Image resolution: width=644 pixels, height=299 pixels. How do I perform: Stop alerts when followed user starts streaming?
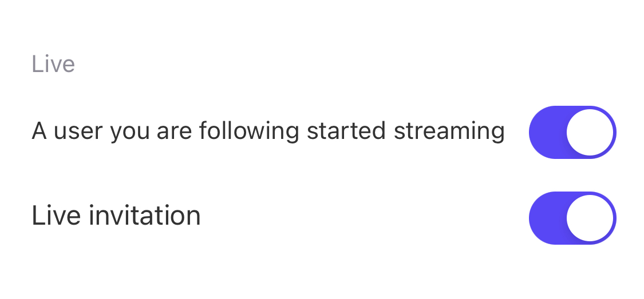pos(572,132)
